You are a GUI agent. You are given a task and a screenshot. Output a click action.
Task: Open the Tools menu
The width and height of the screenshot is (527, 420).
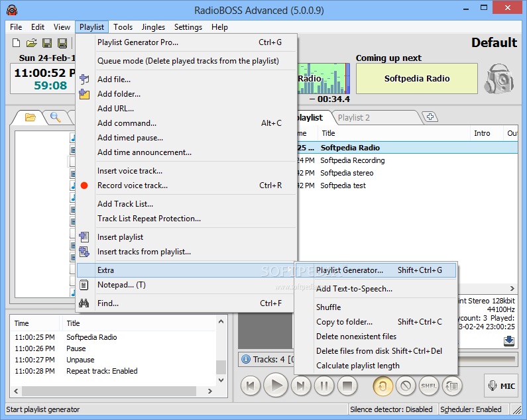click(123, 27)
